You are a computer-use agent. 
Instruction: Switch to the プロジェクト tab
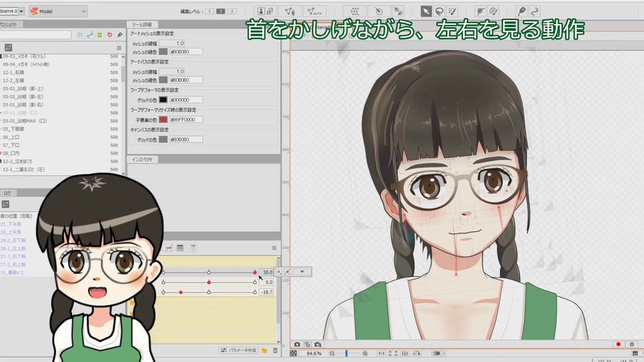coord(9,25)
